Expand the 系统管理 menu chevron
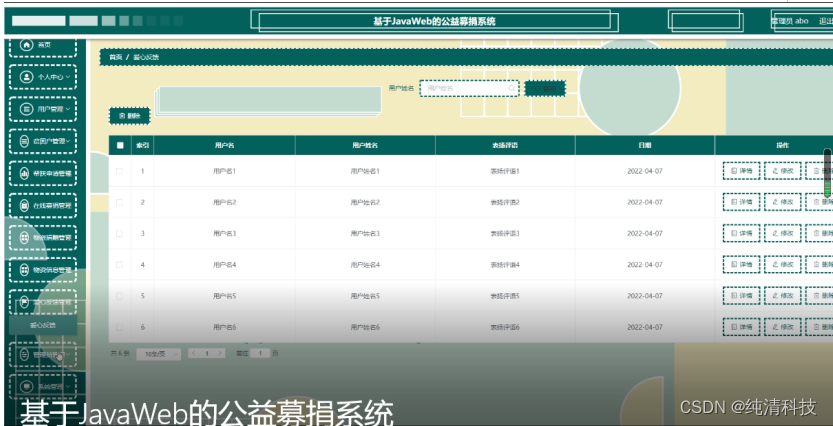 [x=68, y=386]
